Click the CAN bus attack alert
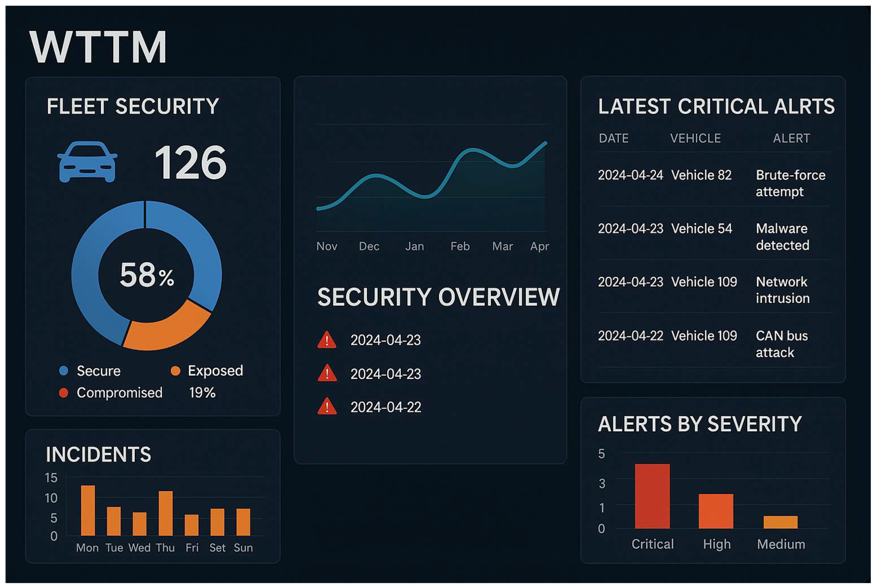This screenshot has width=875, height=588. [x=782, y=344]
